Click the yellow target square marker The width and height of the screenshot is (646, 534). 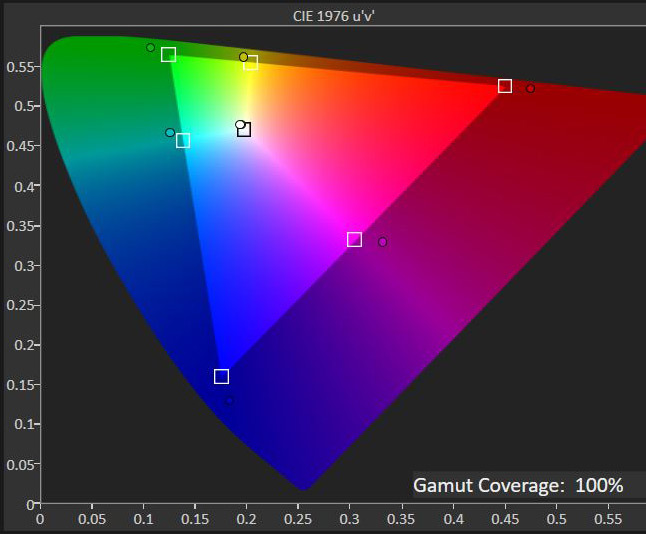point(251,63)
